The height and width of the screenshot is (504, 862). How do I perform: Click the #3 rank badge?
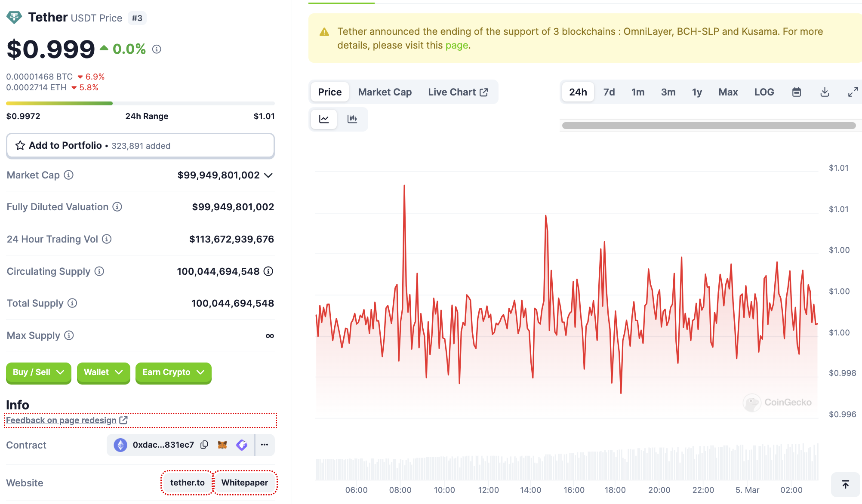137,18
